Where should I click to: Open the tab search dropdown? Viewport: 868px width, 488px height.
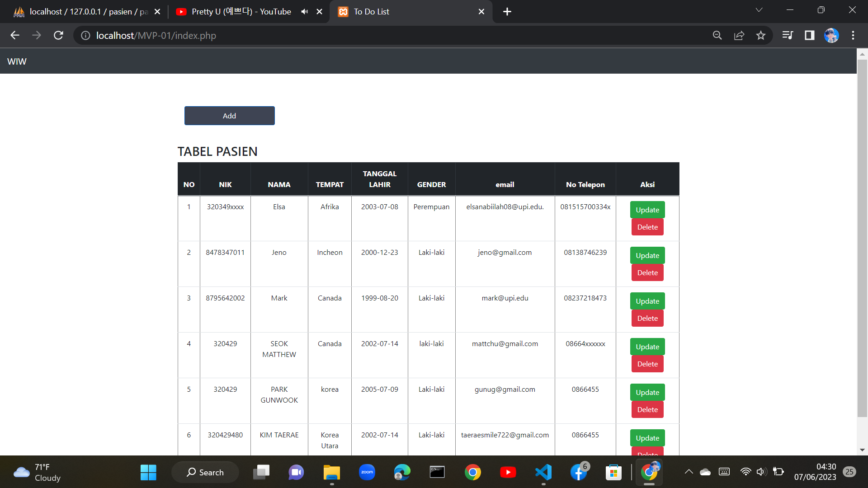(x=759, y=9)
